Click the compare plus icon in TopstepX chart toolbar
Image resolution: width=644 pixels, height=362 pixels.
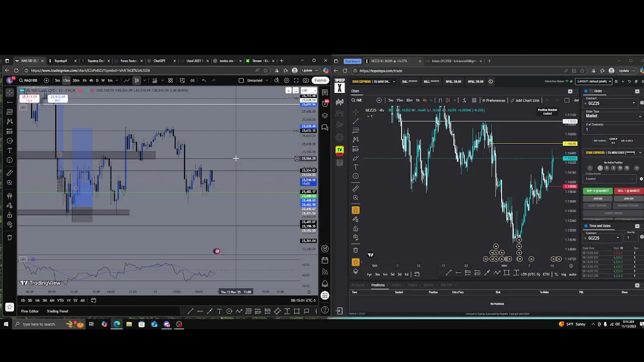[x=379, y=100]
